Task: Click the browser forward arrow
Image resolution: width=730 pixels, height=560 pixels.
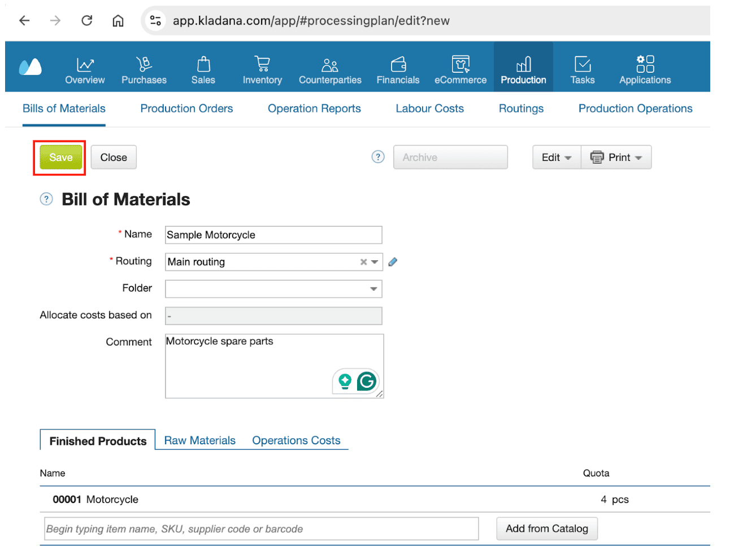Action: coord(55,21)
